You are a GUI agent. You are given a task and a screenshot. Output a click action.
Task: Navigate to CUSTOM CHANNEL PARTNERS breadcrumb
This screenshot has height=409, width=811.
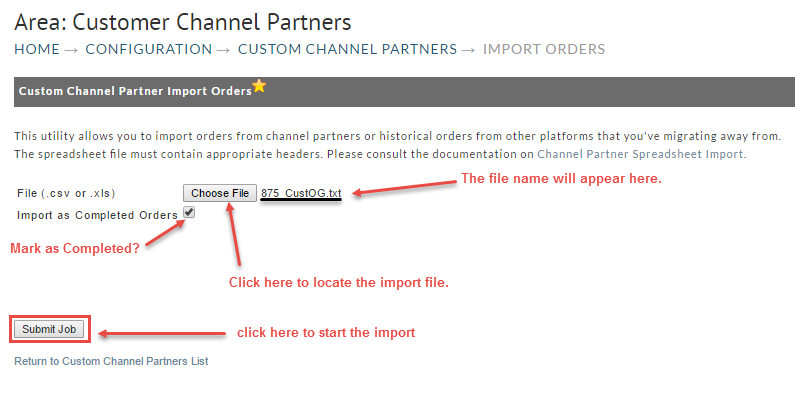click(347, 49)
